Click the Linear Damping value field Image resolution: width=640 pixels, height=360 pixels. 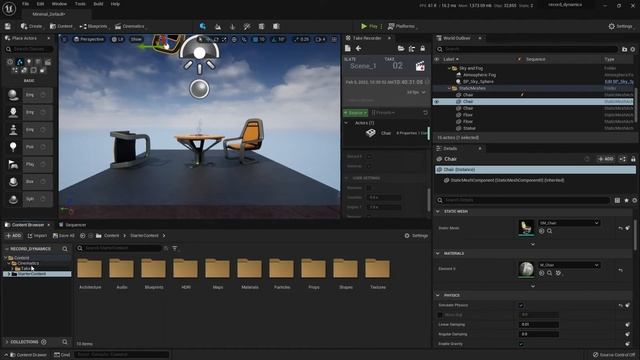538,324
